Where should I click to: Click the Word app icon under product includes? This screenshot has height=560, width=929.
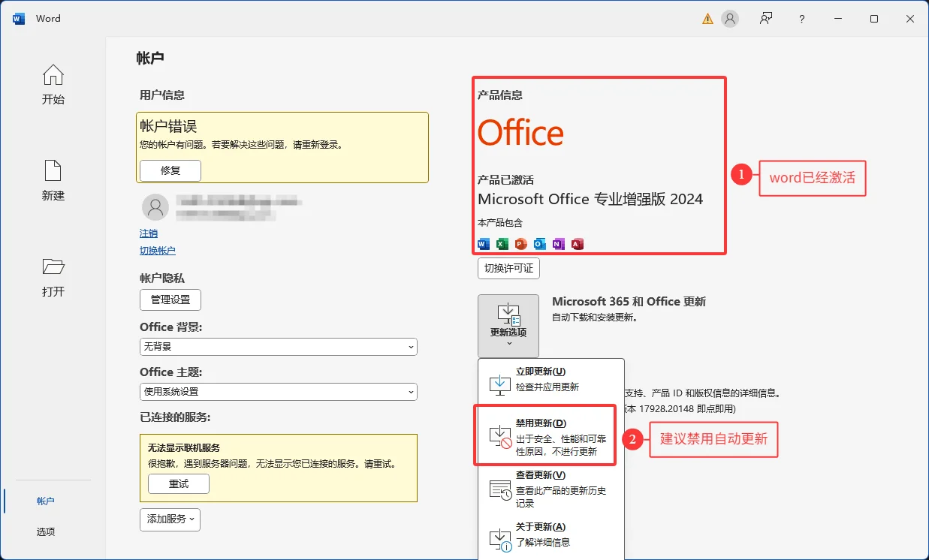click(484, 244)
